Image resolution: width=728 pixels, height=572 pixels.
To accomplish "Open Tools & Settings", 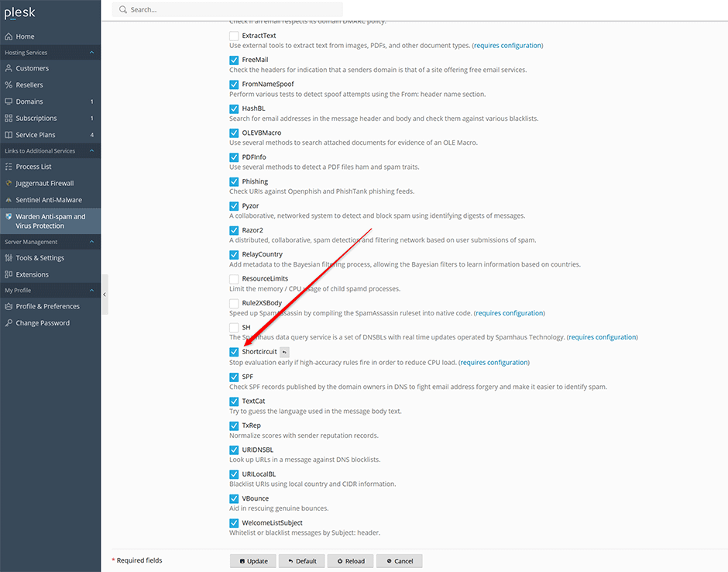I will click(x=50, y=258).
